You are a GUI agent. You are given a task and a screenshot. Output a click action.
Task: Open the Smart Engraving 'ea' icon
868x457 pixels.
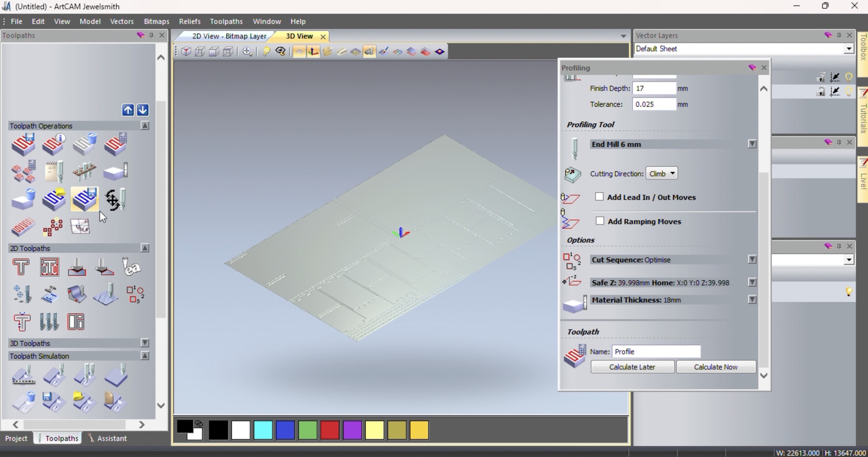click(131, 267)
